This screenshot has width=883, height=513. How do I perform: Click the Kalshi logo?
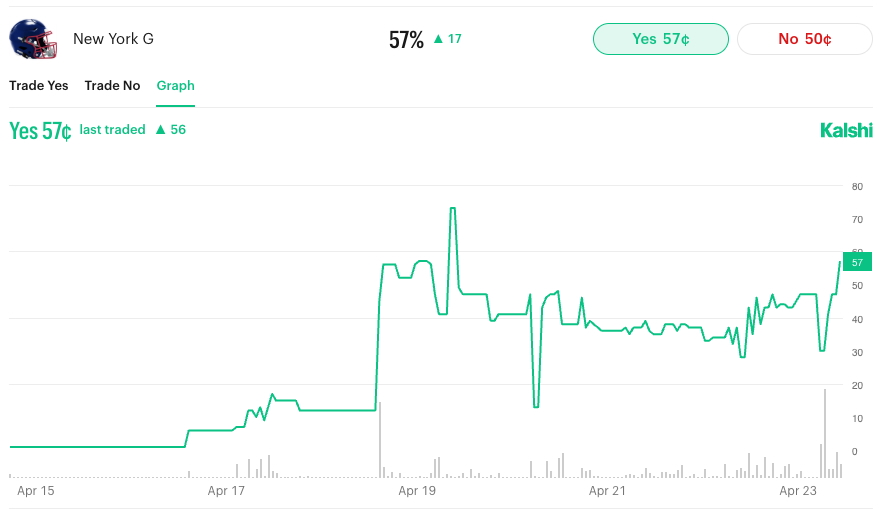click(846, 130)
